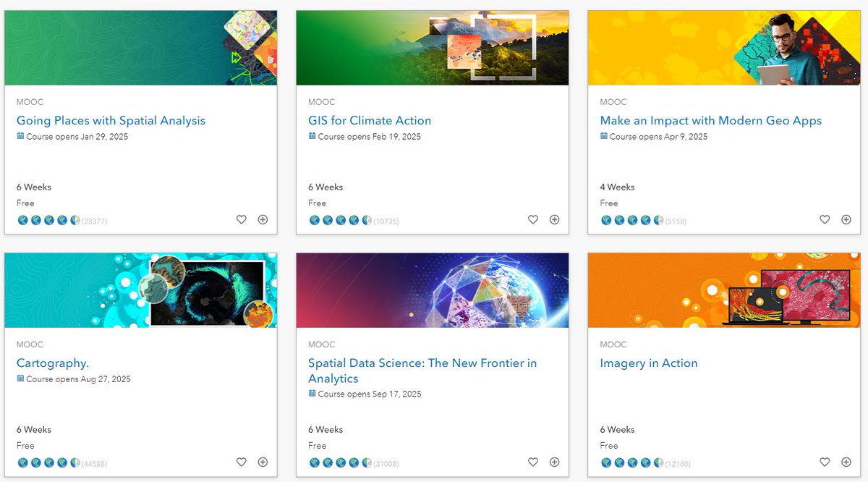Click calendar icon beside Jan 29, 2025
Screen dimensions: 868x482
[20, 136]
